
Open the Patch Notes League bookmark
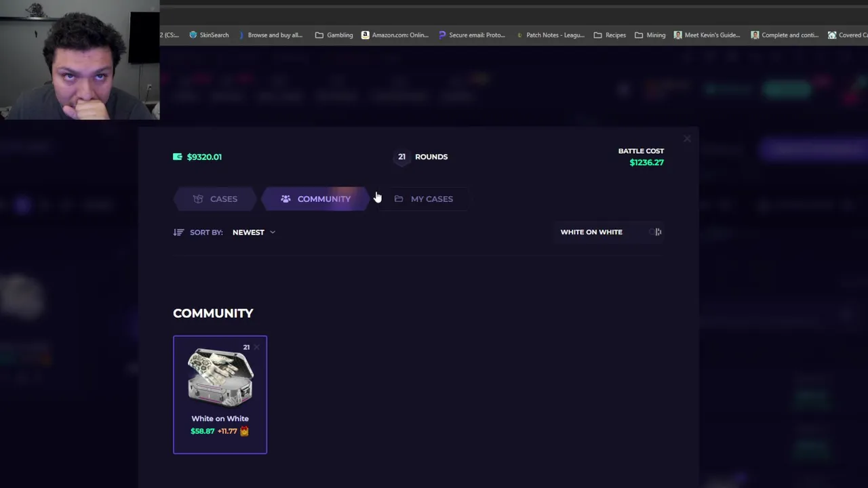pyautogui.click(x=550, y=35)
